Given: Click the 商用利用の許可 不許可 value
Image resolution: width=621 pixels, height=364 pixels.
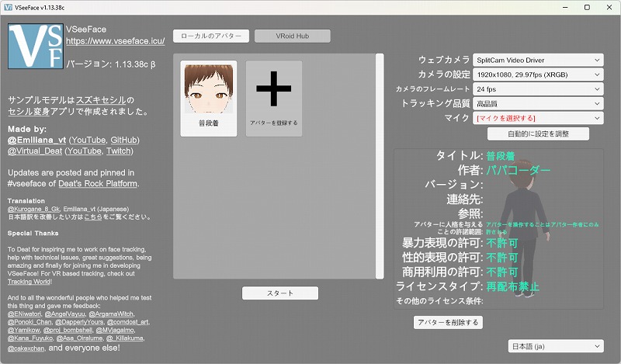Looking at the screenshot, I should pos(501,272).
